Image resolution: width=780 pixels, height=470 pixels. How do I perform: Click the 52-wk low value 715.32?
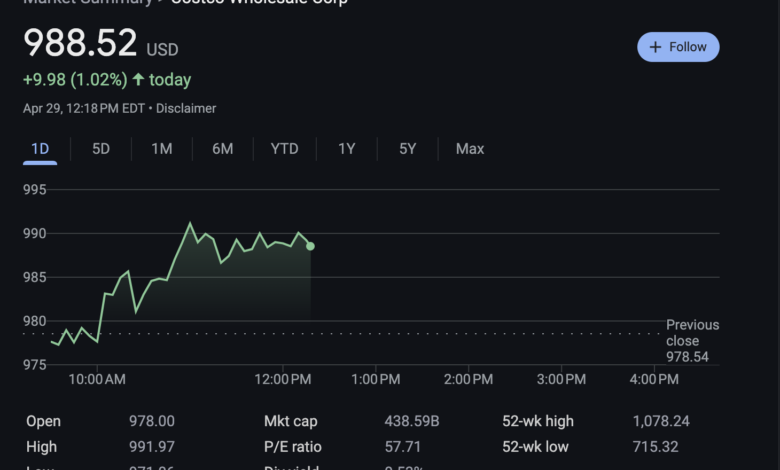point(655,447)
